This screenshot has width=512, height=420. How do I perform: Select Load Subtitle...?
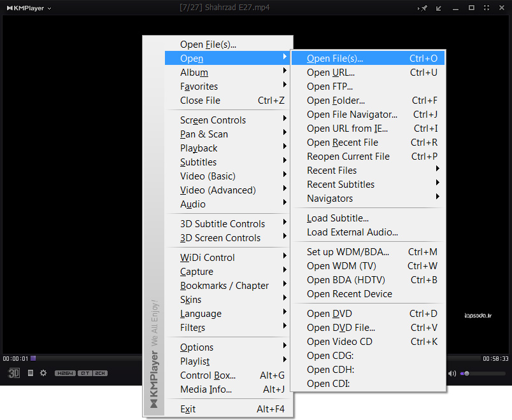coord(368,218)
